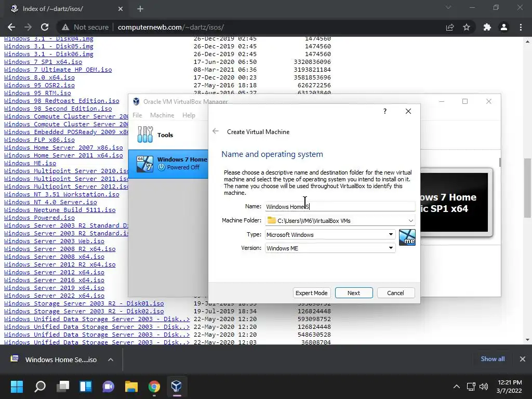This screenshot has height=399, width=532.
Task: Open Chrome tab search chevron
Action: 448,7
